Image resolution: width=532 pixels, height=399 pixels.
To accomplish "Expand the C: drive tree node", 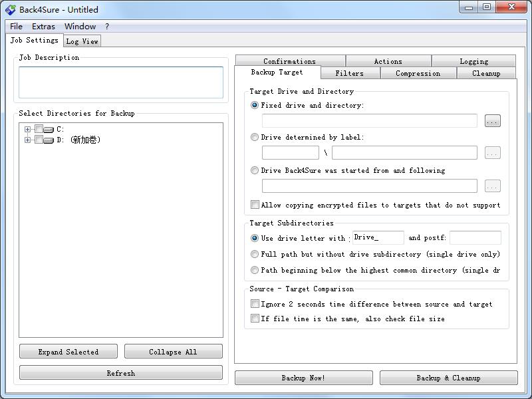I will 27,129.
